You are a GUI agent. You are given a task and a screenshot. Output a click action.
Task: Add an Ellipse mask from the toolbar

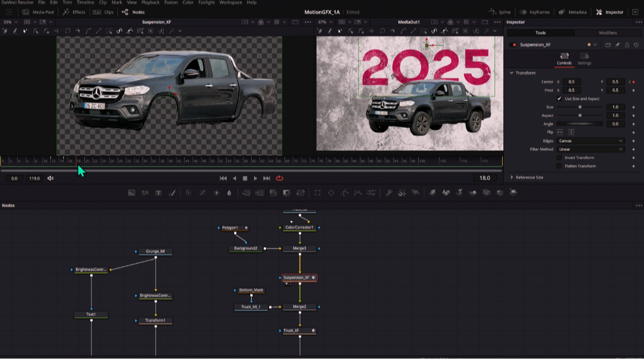pos(331,193)
